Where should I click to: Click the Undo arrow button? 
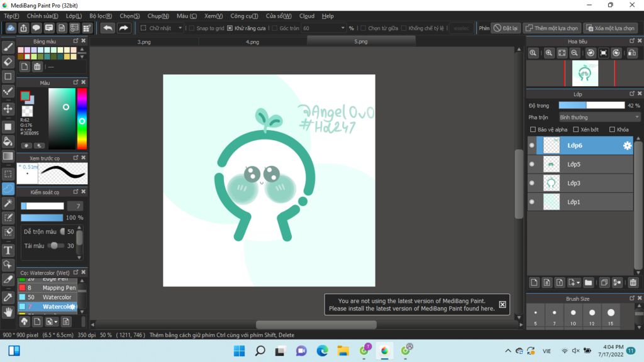(108, 28)
